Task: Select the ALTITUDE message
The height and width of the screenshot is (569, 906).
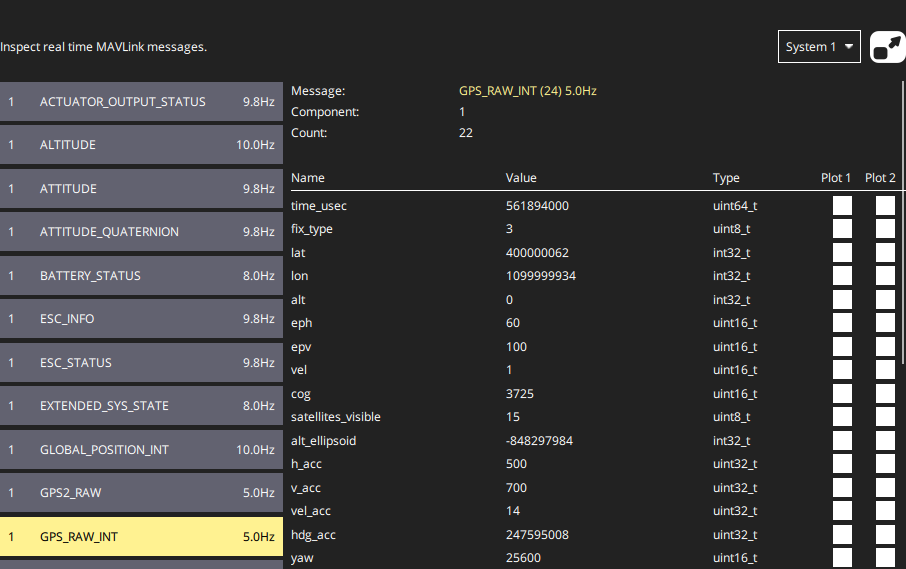Action: [x=141, y=145]
